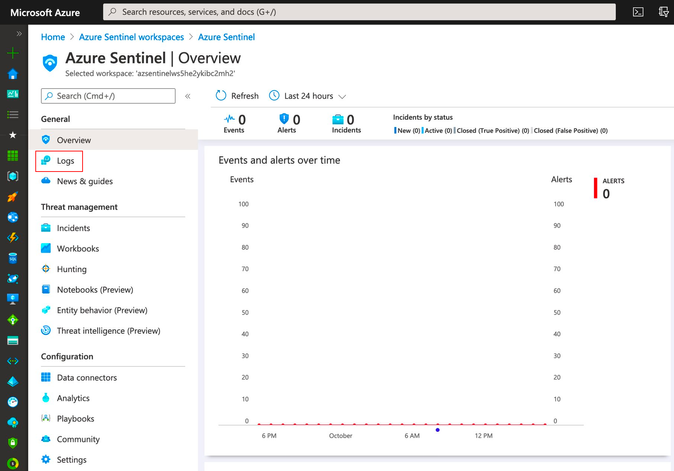674x471 pixels.
Task: Click the Home breadcrumb link
Action: pos(53,37)
